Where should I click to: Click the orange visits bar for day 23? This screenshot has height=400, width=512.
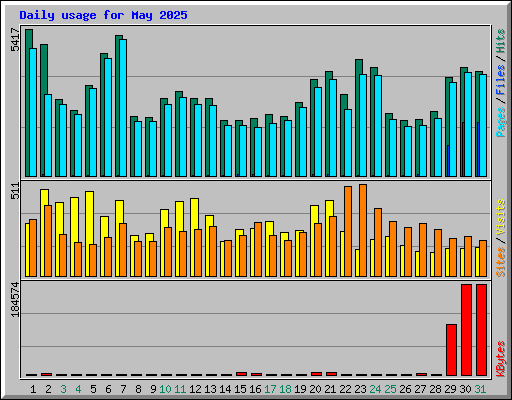(x=363, y=230)
